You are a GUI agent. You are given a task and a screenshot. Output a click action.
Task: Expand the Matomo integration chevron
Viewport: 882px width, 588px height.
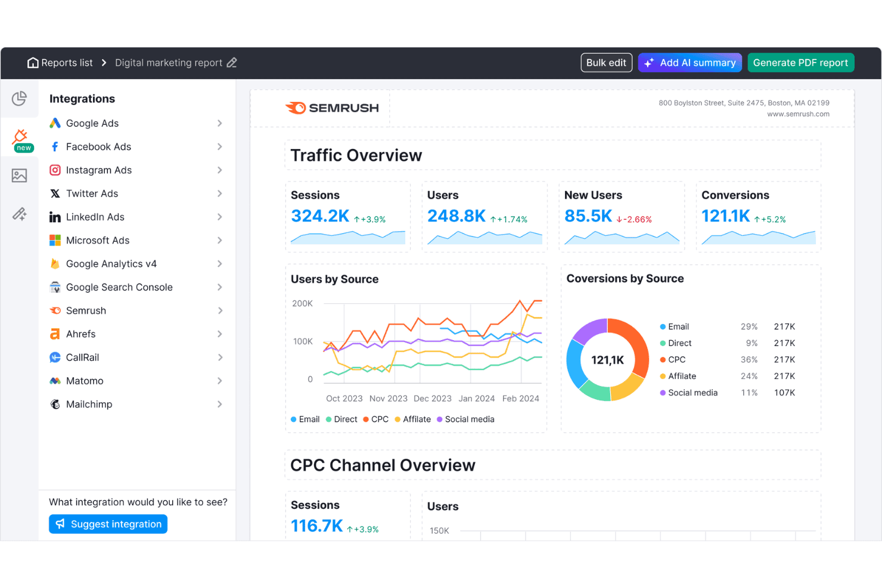(x=220, y=381)
